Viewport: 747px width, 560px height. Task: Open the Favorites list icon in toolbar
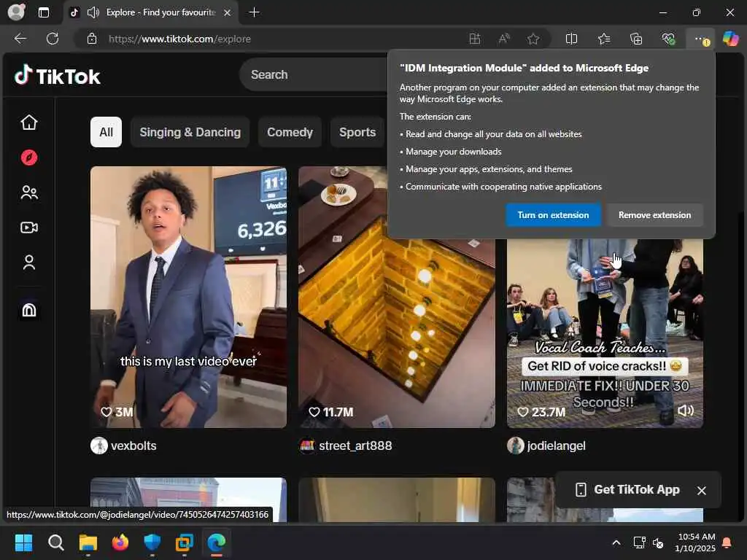pyautogui.click(x=603, y=39)
